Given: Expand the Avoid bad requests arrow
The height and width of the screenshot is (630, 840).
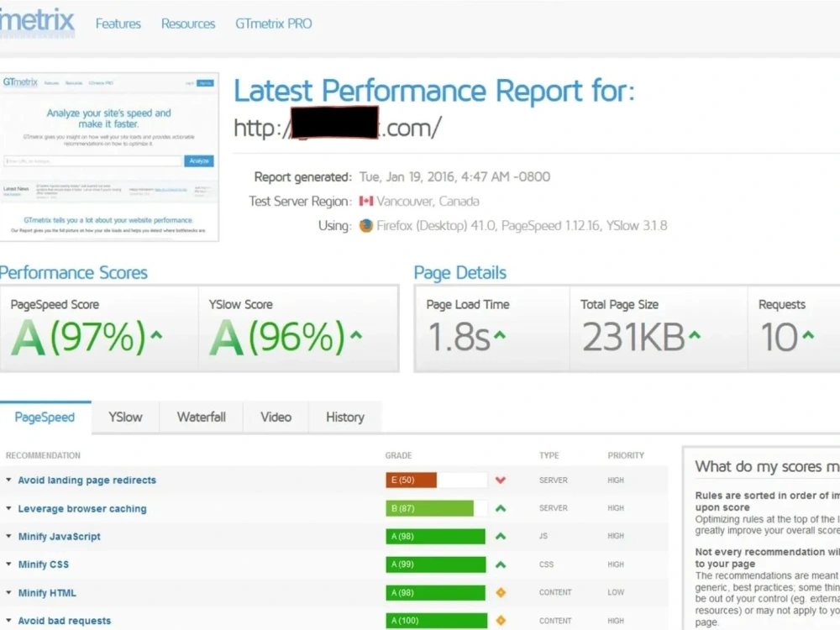Looking at the screenshot, I should click(x=8, y=621).
